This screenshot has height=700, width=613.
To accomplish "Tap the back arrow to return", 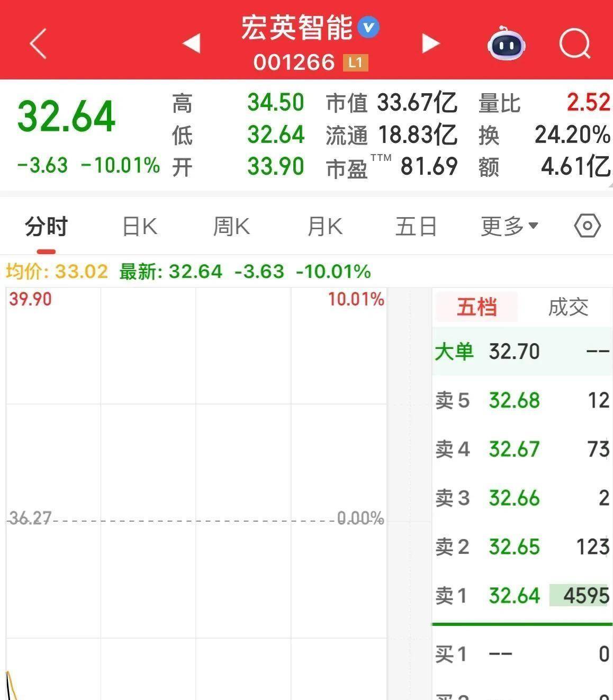I will click(37, 44).
